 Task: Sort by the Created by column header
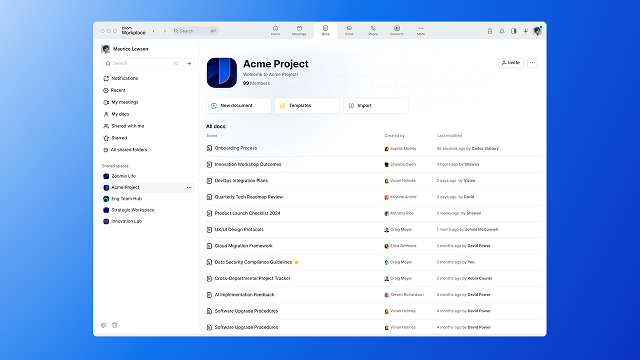point(394,136)
